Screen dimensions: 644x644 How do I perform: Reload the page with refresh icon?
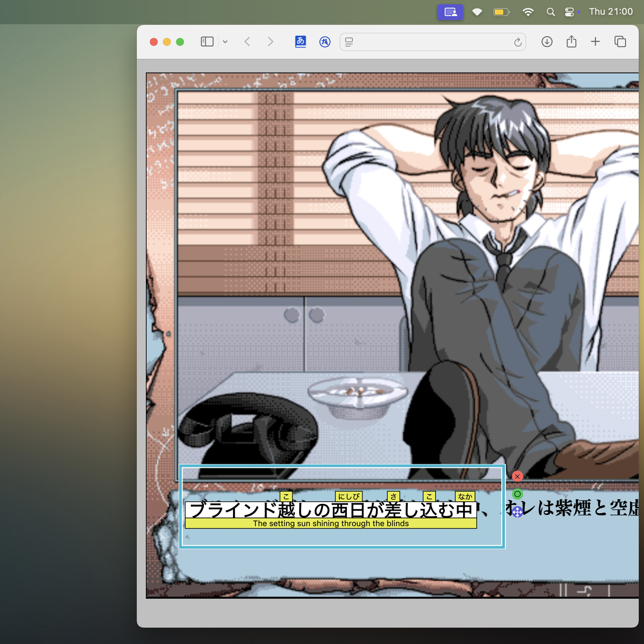[x=518, y=42]
